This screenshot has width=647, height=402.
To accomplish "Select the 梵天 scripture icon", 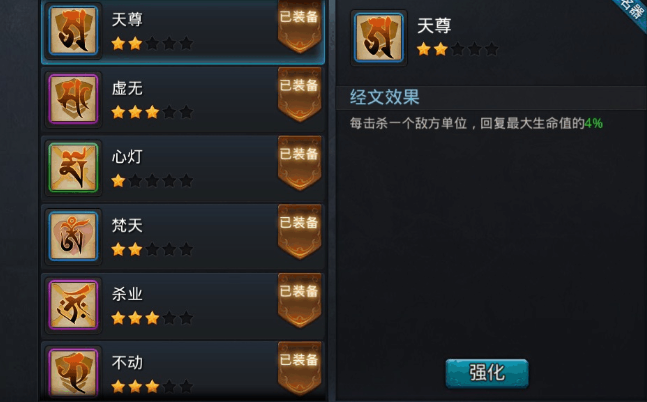I will click(x=73, y=236).
